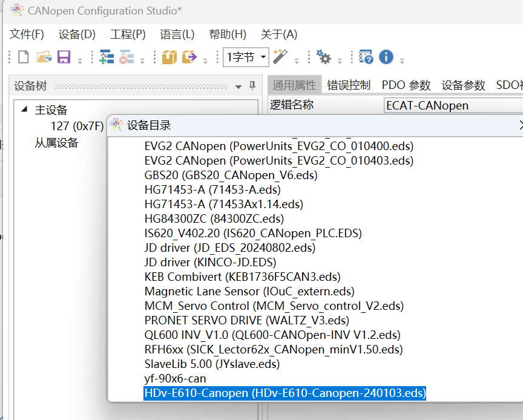Viewport: 523px width, 420px height.
Task: Select IS620_V402.20 device entry
Action: coord(253,233)
